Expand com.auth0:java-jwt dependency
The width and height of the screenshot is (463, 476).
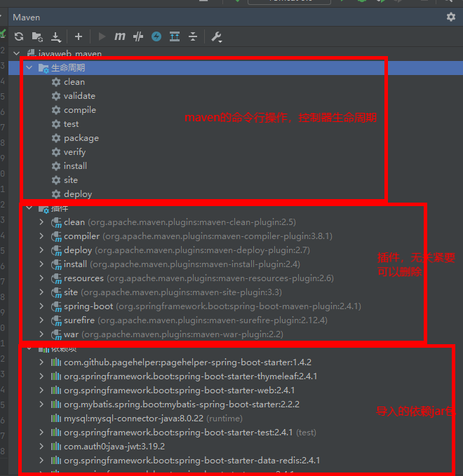(41, 447)
